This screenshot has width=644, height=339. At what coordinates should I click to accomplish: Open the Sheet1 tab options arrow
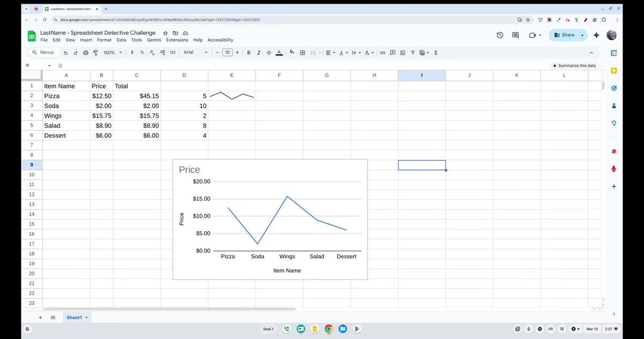pyautogui.click(x=87, y=318)
